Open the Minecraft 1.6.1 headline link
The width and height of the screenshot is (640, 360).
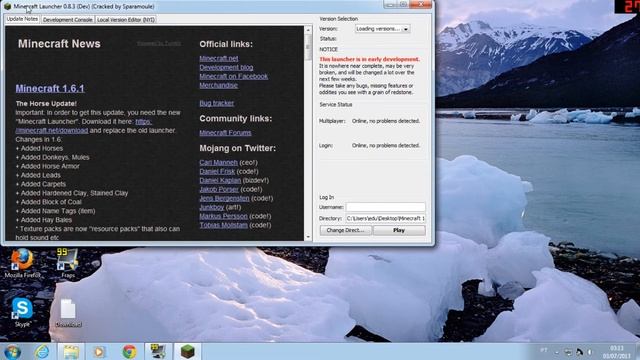click(x=50, y=89)
